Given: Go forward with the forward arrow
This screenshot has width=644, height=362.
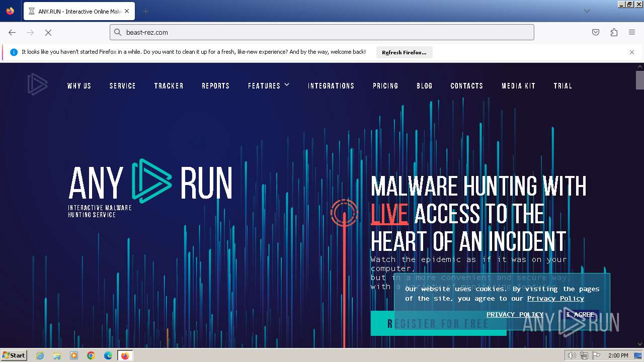Looking at the screenshot, I should click(30, 32).
